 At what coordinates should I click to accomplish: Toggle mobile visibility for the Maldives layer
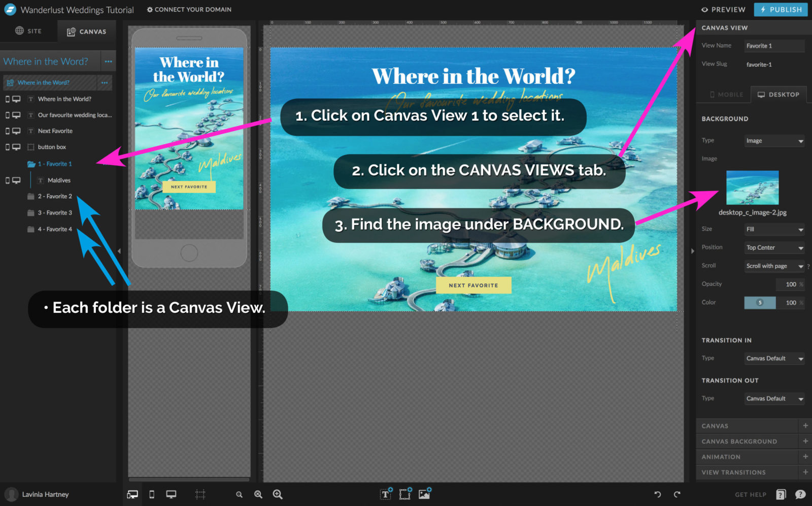[x=8, y=180]
